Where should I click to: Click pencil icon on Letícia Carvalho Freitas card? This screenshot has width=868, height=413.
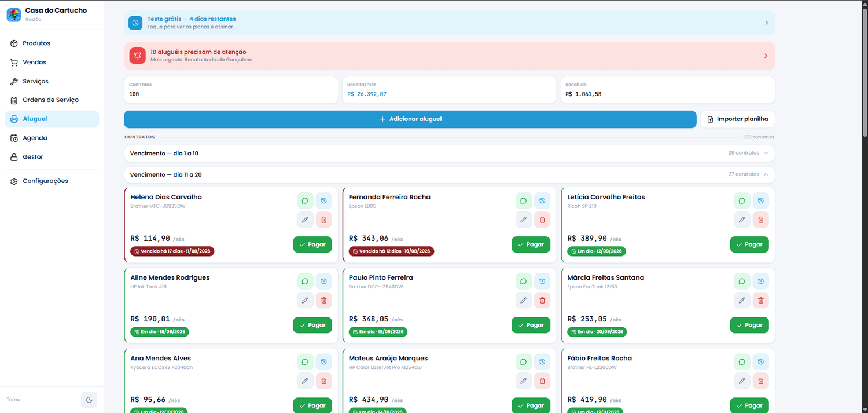742,220
